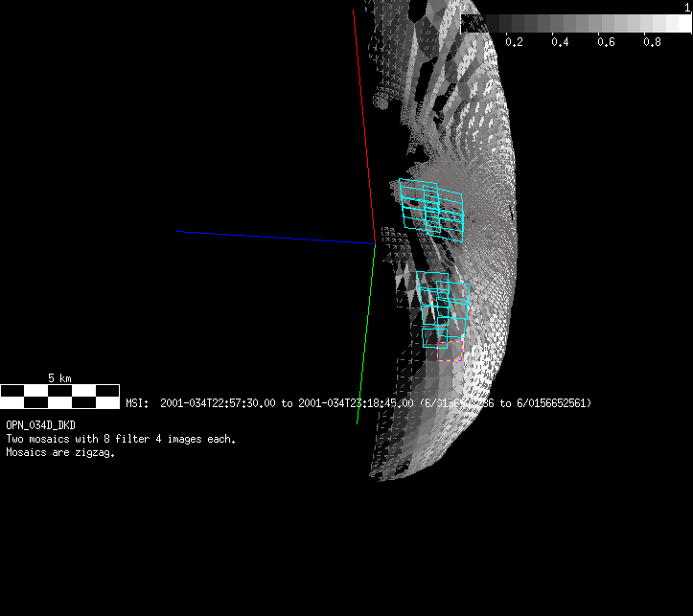Click the 0.2 colorbar tick label
Image resolution: width=693 pixels, height=616 pixels.
point(514,43)
